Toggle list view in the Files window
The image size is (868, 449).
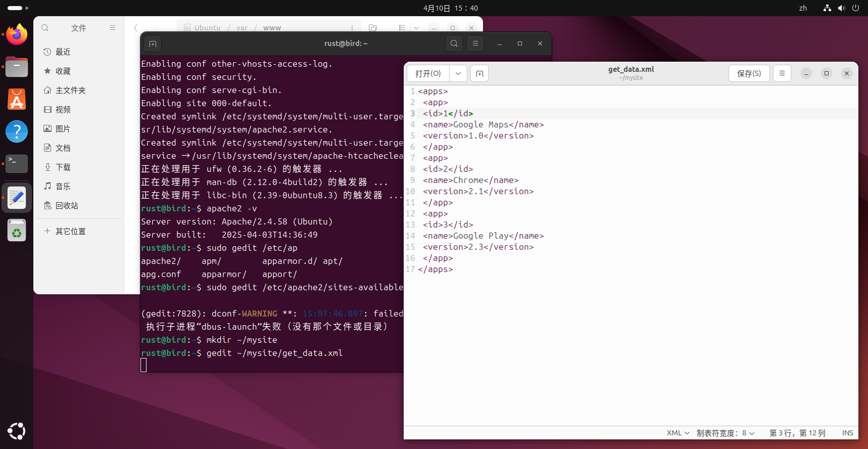pyautogui.click(x=402, y=28)
